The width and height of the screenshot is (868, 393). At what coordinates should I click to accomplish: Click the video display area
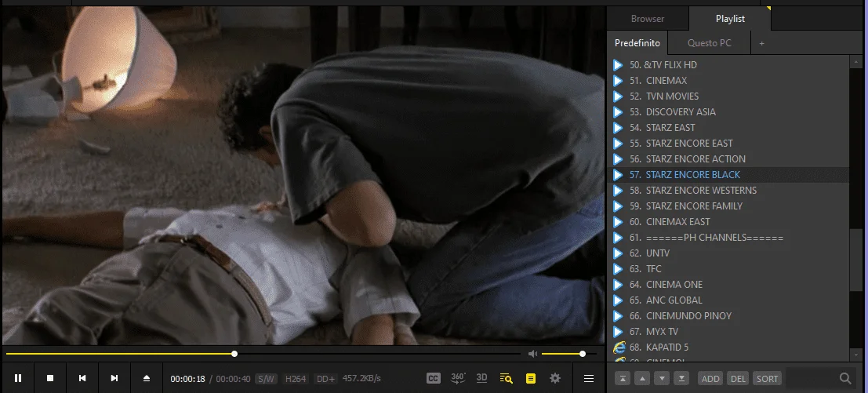303,176
